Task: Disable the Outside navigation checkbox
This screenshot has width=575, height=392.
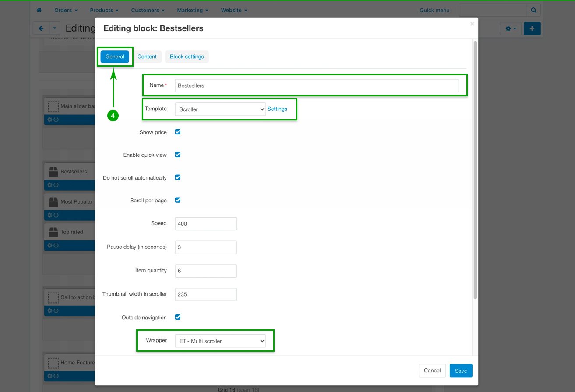Action: click(178, 317)
